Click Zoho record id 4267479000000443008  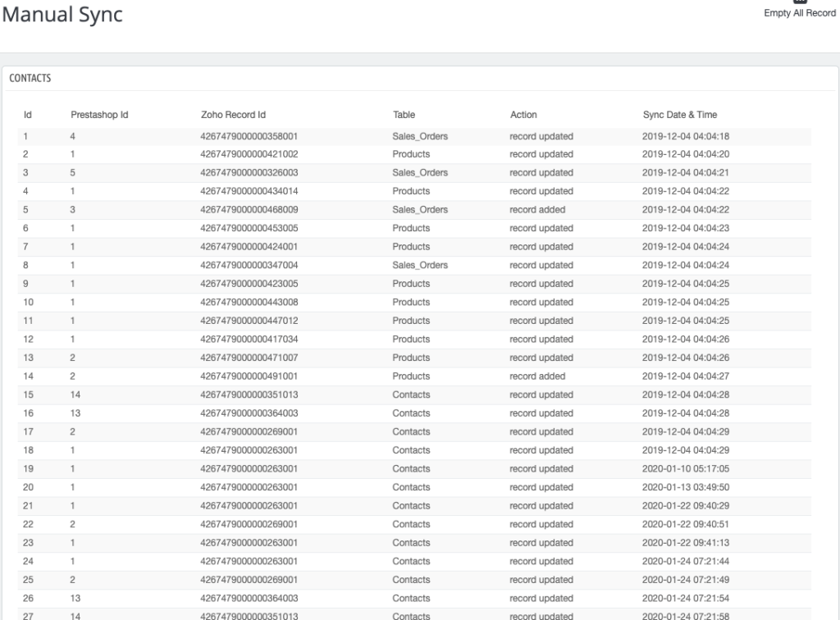(x=249, y=302)
